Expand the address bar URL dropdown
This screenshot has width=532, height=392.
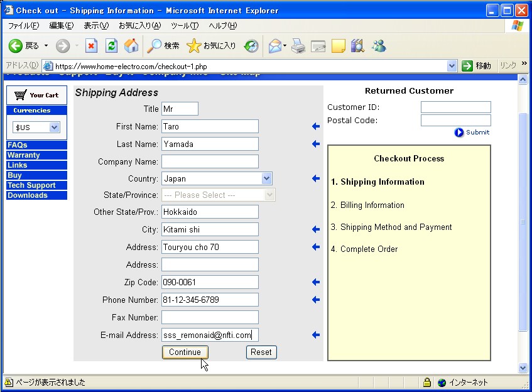pyautogui.click(x=452, y=66)
